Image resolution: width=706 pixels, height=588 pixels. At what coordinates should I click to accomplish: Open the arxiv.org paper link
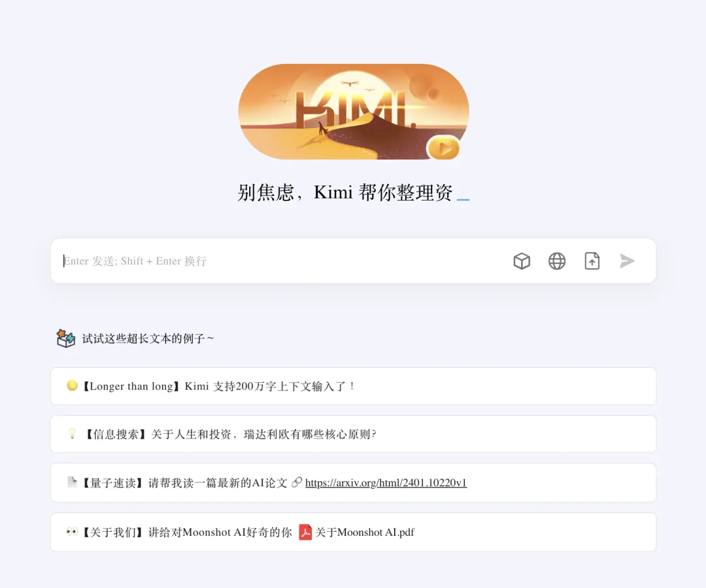(386, 483)
